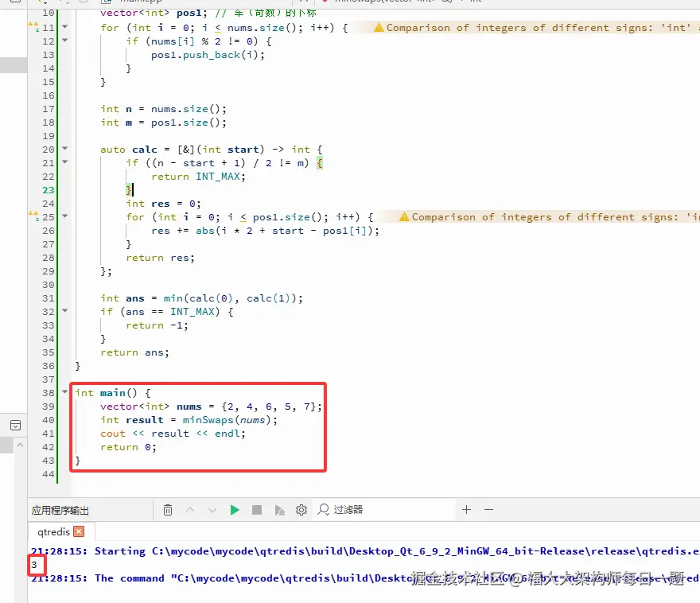700x603 pixels.
Task: Click the warning marker beside line 25
Action: 33,216
